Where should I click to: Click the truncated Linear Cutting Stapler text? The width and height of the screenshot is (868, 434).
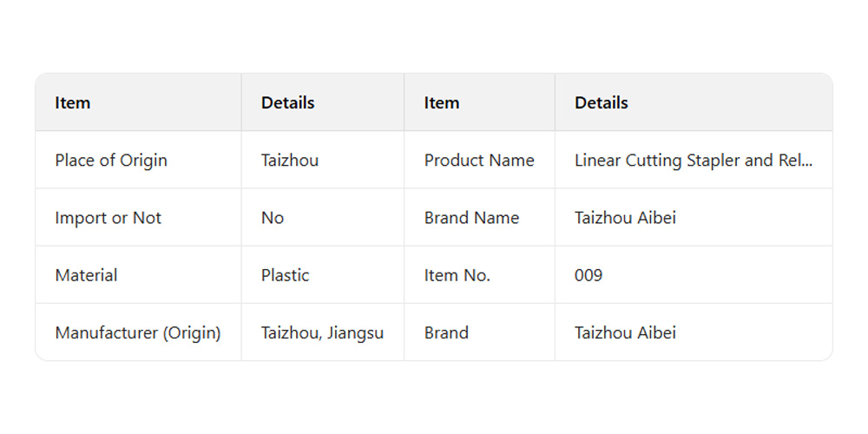pyautogui.click(x=694, y=161)
